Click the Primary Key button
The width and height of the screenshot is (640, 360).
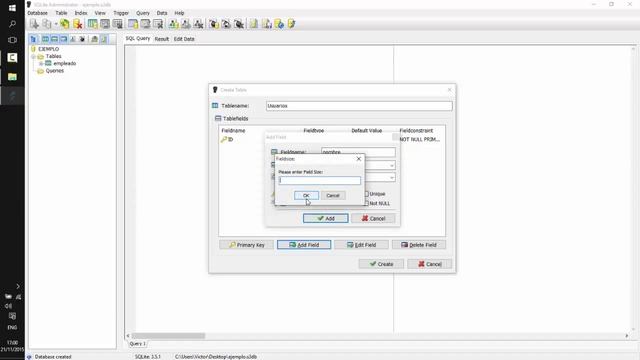pos(247,245)
